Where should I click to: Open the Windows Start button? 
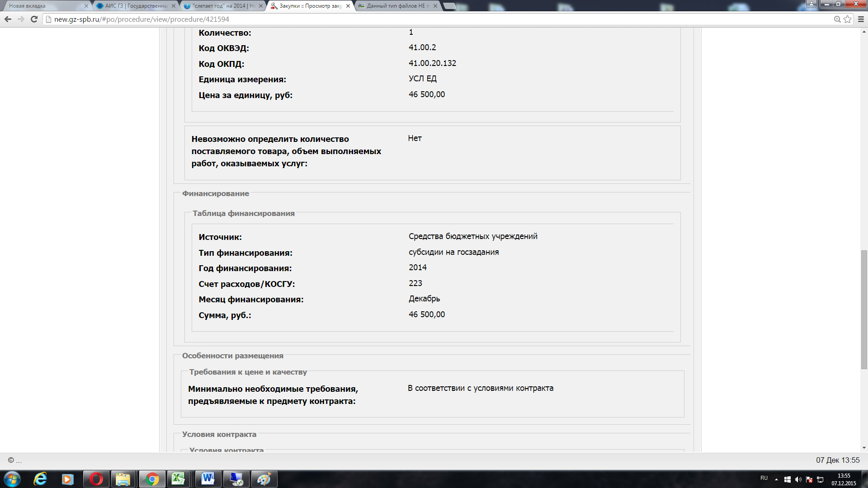[12, 479]
